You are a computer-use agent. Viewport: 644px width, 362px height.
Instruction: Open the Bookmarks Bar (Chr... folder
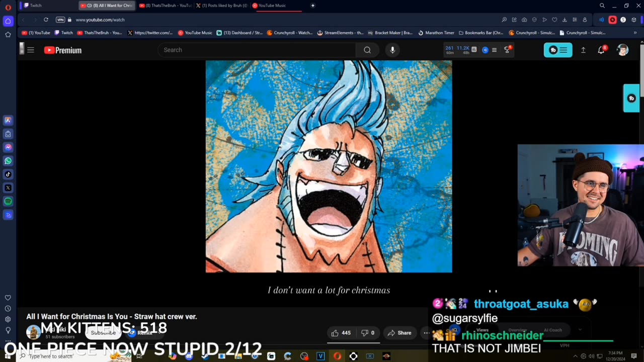[480, 33]
